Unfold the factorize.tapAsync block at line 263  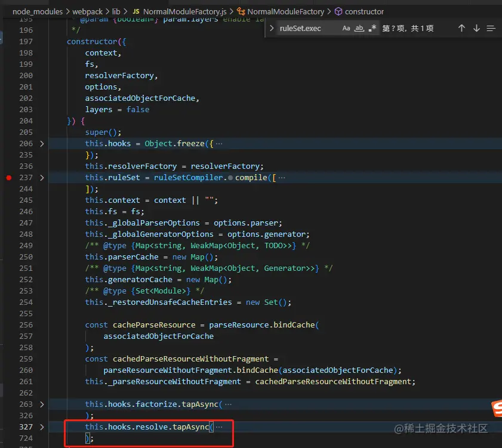(x=41, y=404)
